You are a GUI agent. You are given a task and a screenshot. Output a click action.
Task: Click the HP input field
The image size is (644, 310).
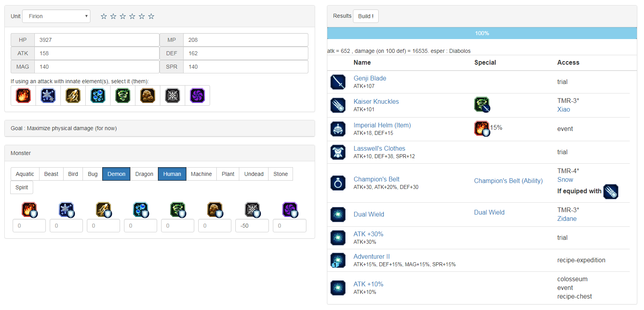coord(97,40)
